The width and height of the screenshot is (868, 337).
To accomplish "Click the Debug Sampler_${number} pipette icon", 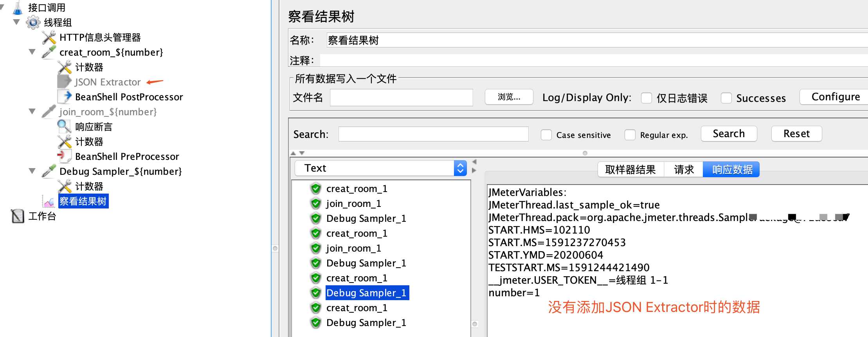I will [49, 171].
